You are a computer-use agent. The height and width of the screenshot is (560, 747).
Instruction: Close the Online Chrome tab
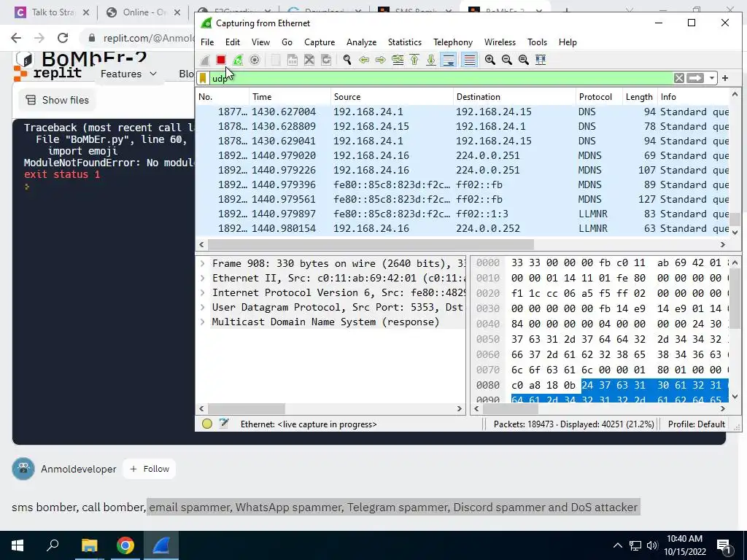(x=177, y=12)
